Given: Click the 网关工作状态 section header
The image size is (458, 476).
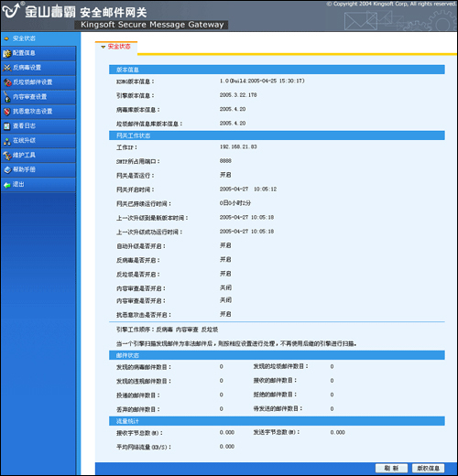Looking at the screenshot, I should click(277, 135).
